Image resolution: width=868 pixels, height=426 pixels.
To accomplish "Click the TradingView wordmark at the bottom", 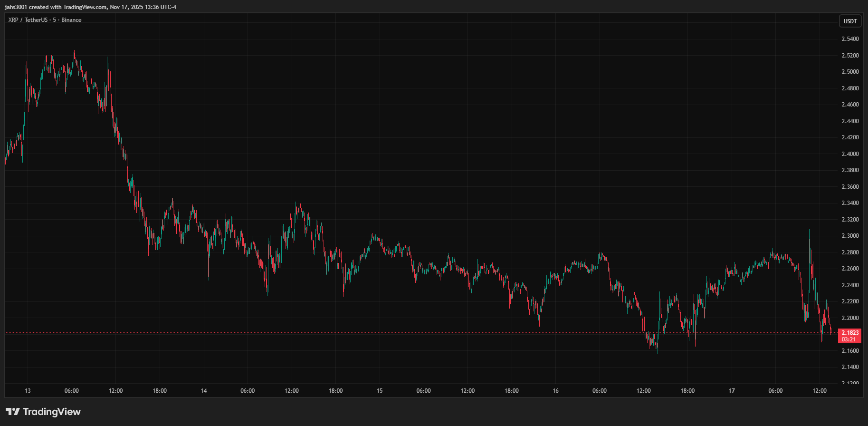I will click(52, 412).
